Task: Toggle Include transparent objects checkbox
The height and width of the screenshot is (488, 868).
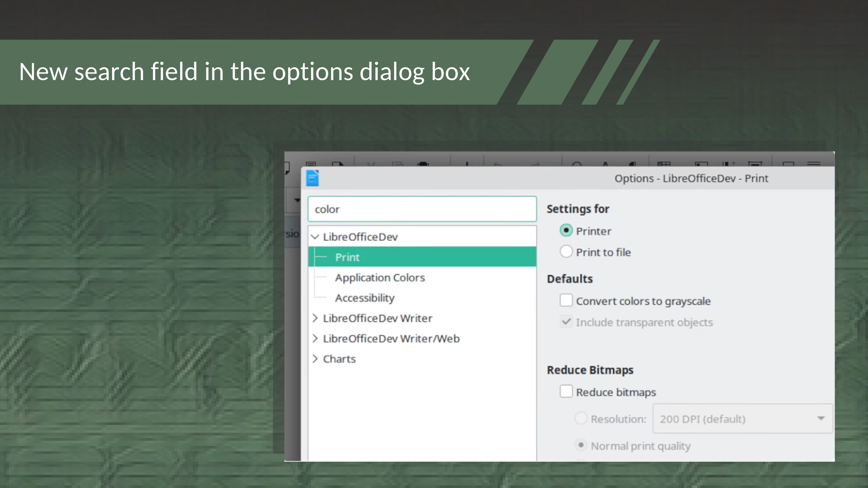Action: coord(566,322)
